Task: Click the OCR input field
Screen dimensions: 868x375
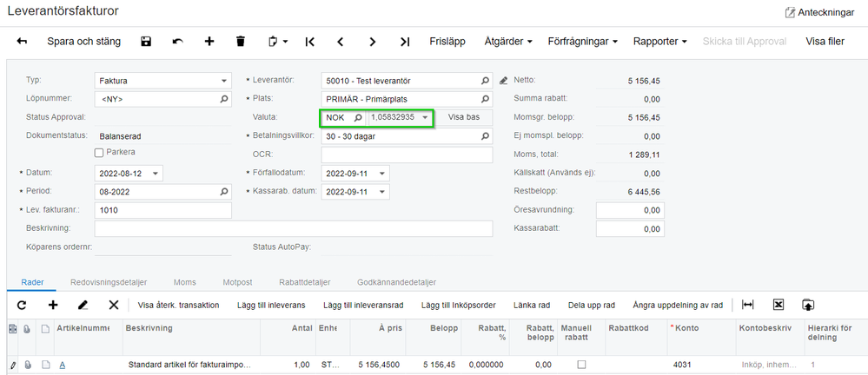Action: coord(407,155)
